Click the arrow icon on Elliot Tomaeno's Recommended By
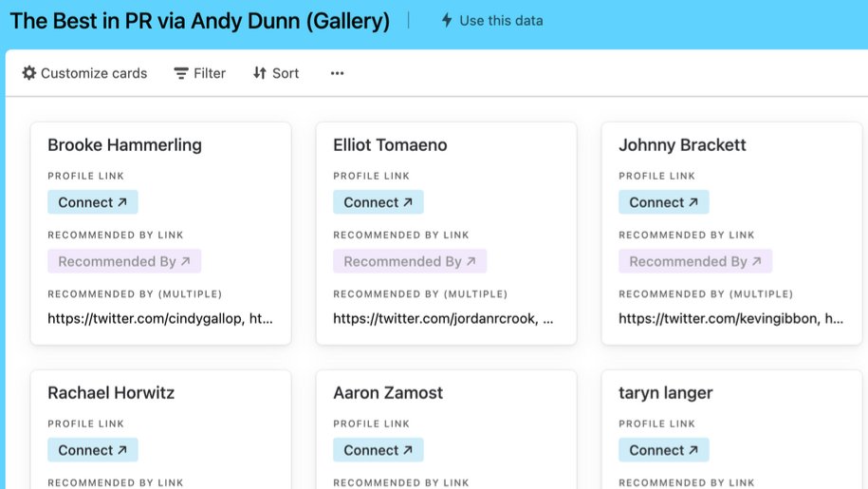This screenshot has width=868, height=489. tap(471, 261)
